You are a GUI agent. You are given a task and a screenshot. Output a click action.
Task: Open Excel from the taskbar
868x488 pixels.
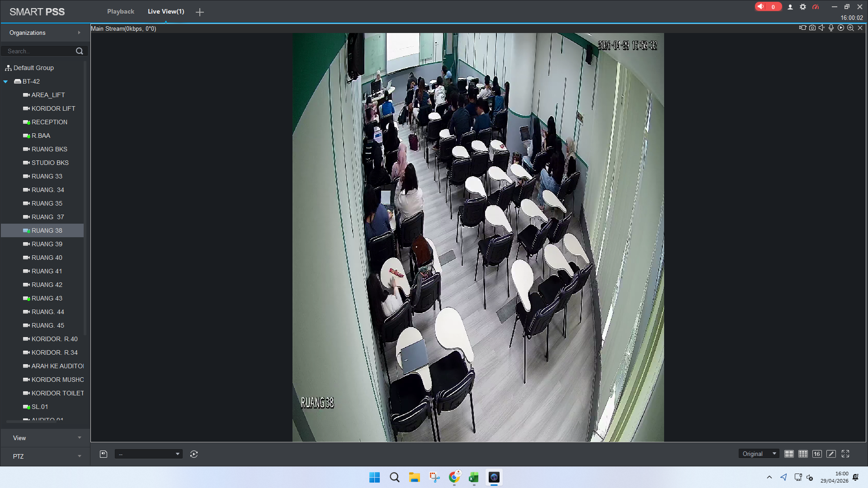tap(474, 478)
